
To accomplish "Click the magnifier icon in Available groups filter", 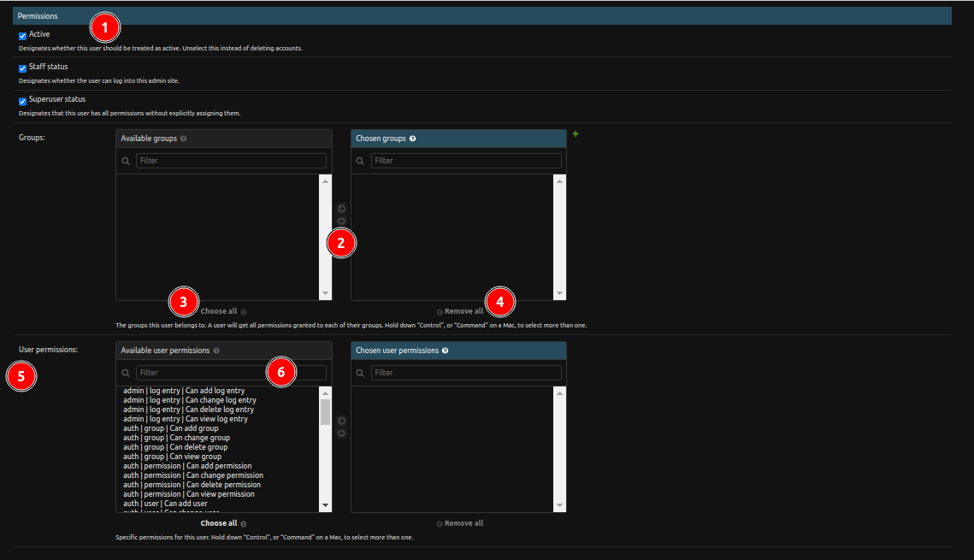I will (126, 160).
